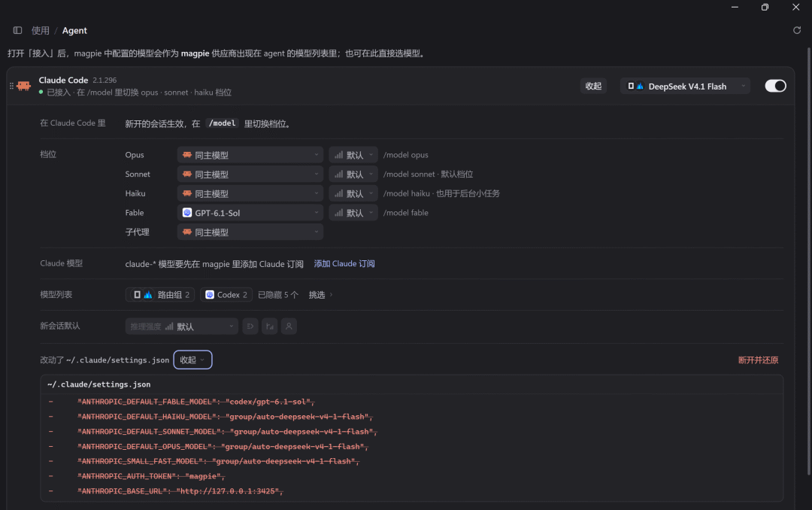
Task: Open Fable reasoning level 默认 dropdown
Action: [353, 213]
